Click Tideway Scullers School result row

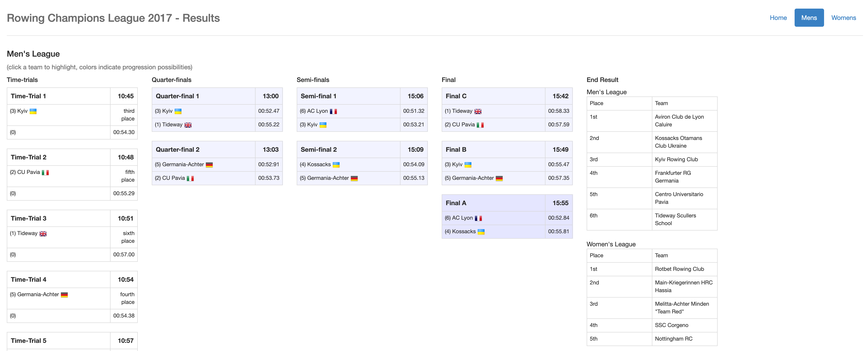652,220
